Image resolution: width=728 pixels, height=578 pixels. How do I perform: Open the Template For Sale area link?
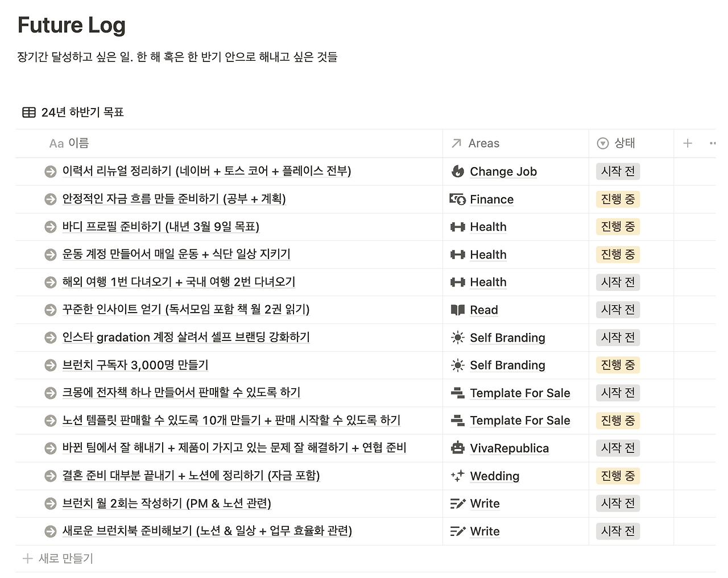520,393
